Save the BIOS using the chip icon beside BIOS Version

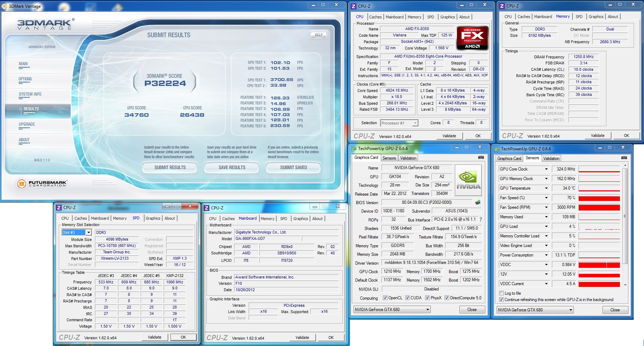478,202
